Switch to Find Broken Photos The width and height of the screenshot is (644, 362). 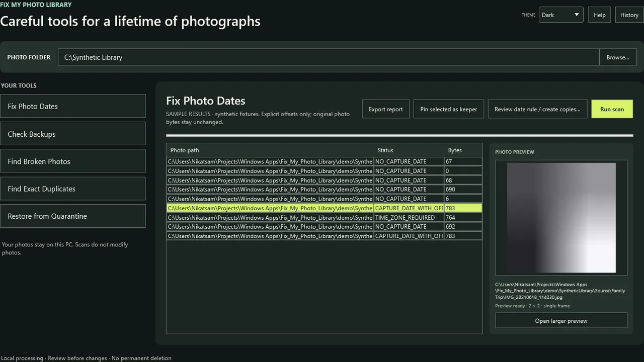tap(73, 161)
